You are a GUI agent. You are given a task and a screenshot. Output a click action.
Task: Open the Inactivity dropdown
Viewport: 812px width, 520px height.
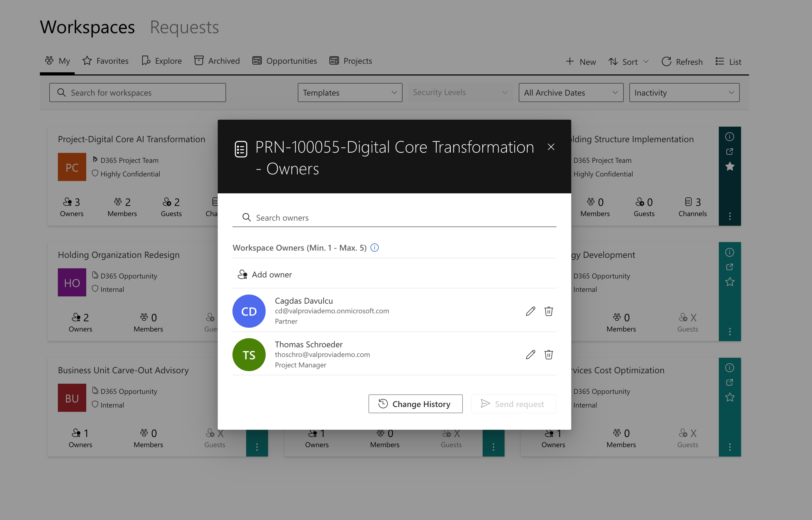point(684,92)
